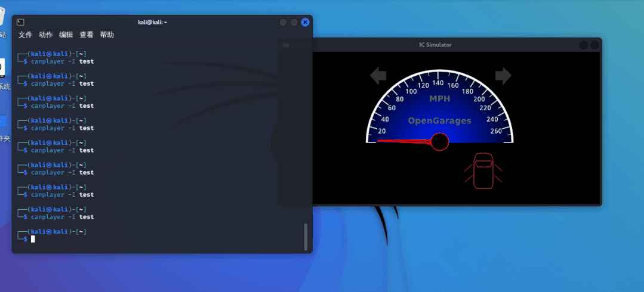Open the 编辑 menu in terminal

[x=66, y=35]
